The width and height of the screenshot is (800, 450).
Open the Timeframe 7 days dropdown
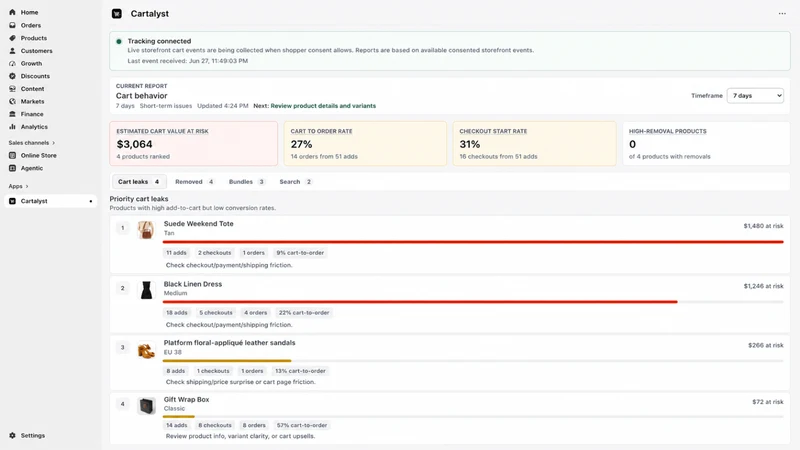[x=755, y=95]
